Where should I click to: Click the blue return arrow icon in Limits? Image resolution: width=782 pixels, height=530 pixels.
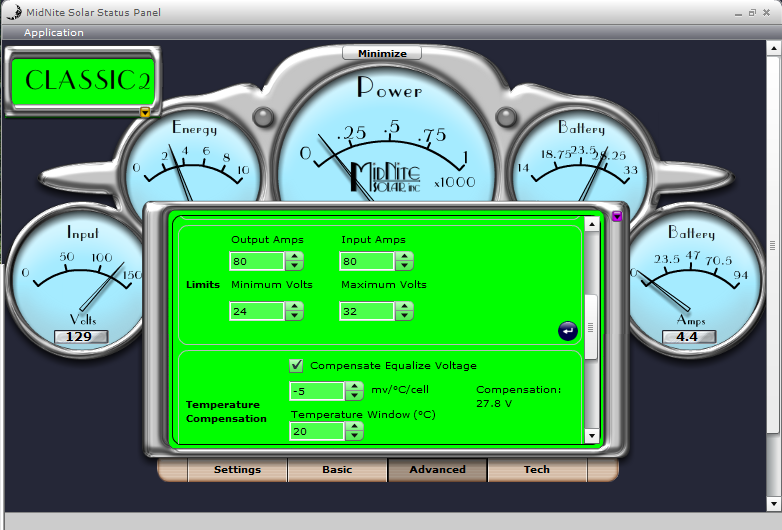568,331
